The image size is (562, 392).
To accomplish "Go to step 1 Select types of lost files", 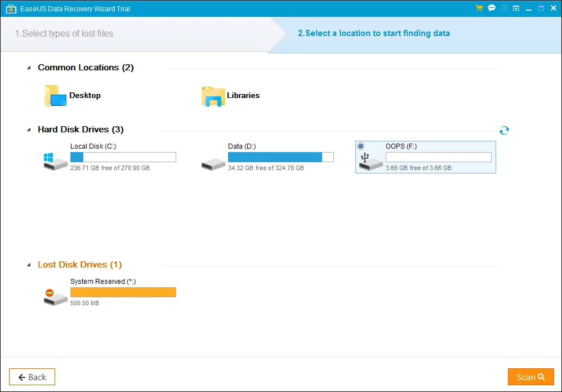I will tap(64, 33).
